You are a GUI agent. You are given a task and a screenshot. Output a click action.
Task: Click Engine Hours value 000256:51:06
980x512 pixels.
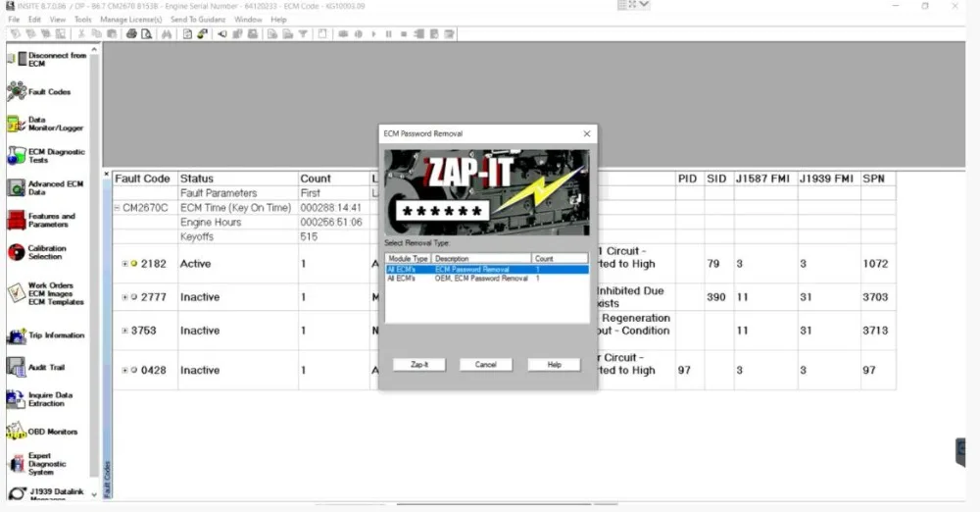(330, 223)
